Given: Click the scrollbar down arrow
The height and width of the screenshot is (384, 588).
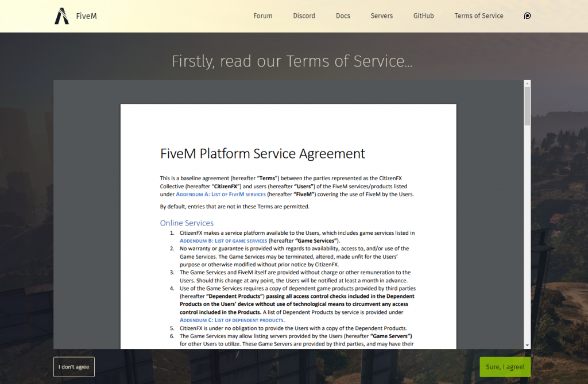Looking at the screenshot, I should (x=527, y=345).
